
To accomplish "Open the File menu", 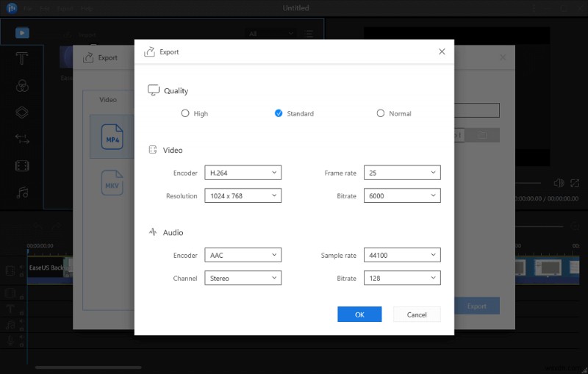I will (x=28, y=8).
